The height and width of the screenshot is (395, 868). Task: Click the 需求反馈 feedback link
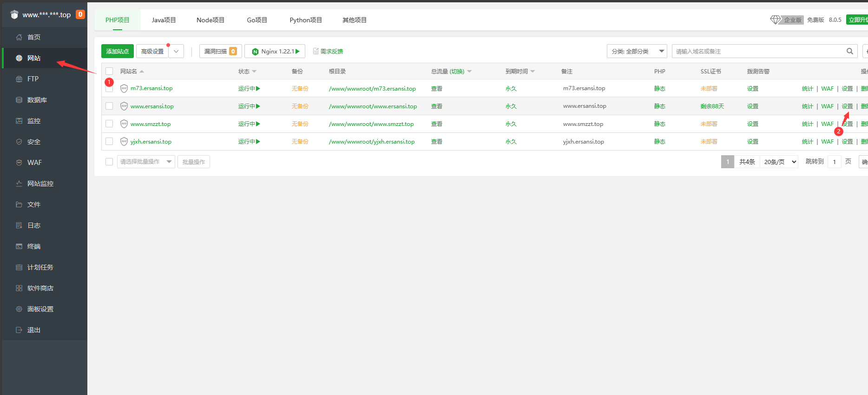point(328,51)
